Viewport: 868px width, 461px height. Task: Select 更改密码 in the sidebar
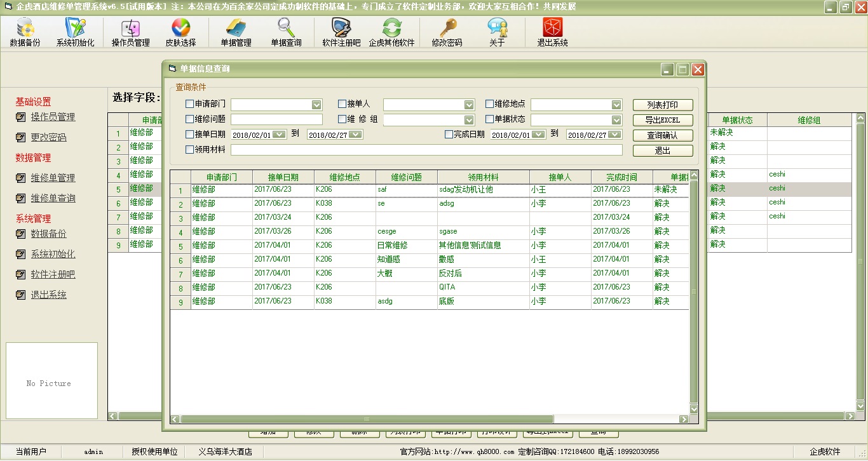point(48,137)
